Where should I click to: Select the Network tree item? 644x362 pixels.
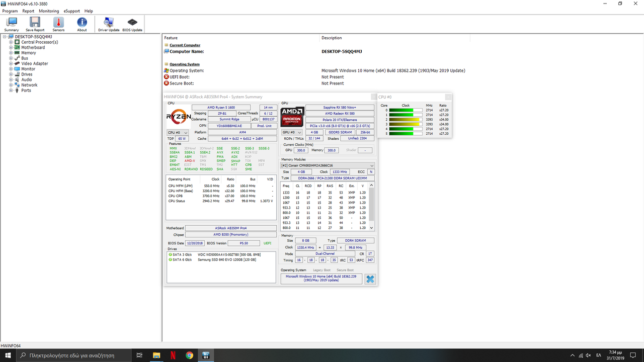point(29,85)
